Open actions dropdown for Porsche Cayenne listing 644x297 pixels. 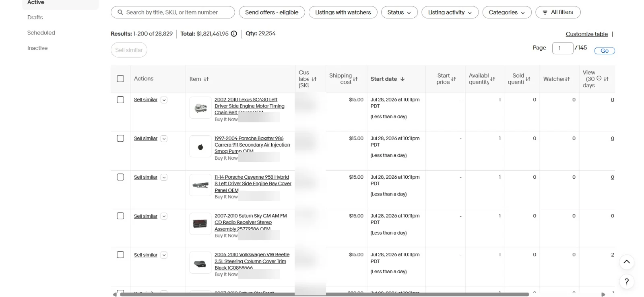(x=164, y=177)
